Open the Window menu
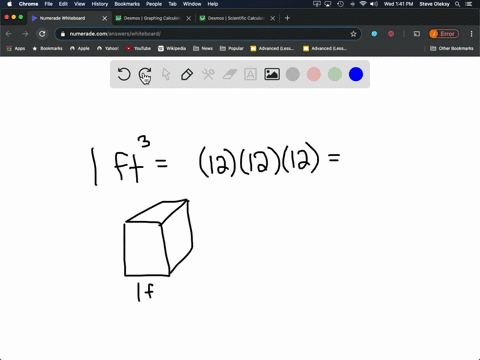The width and height of the screenshot is (480, 360). point(192,4)
